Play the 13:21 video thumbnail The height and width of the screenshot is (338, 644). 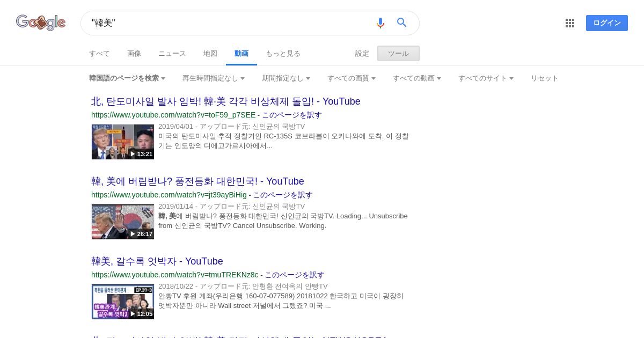[x=123, y=142]
